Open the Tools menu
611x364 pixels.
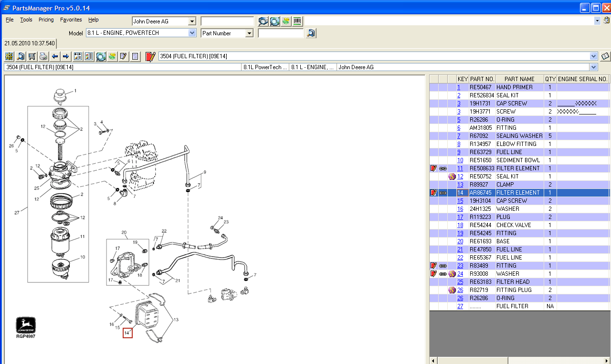[26, 20]
